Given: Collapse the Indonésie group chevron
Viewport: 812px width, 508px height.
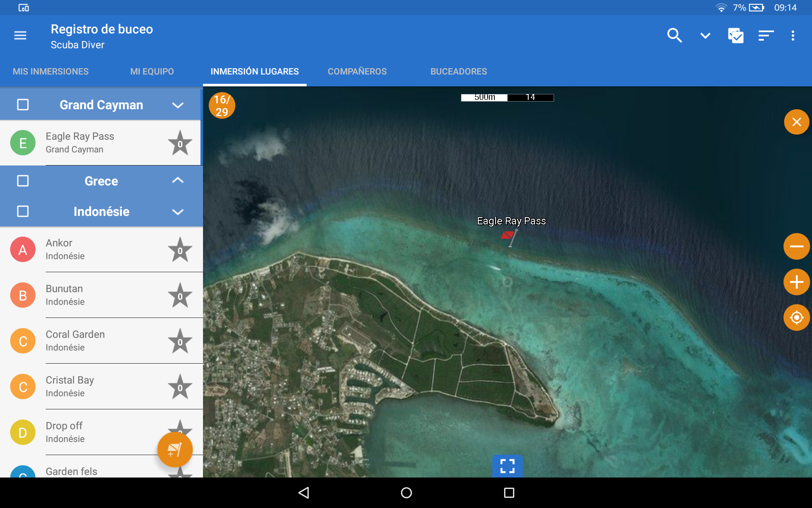Looking at the screenshot, I should click(178, 212).
